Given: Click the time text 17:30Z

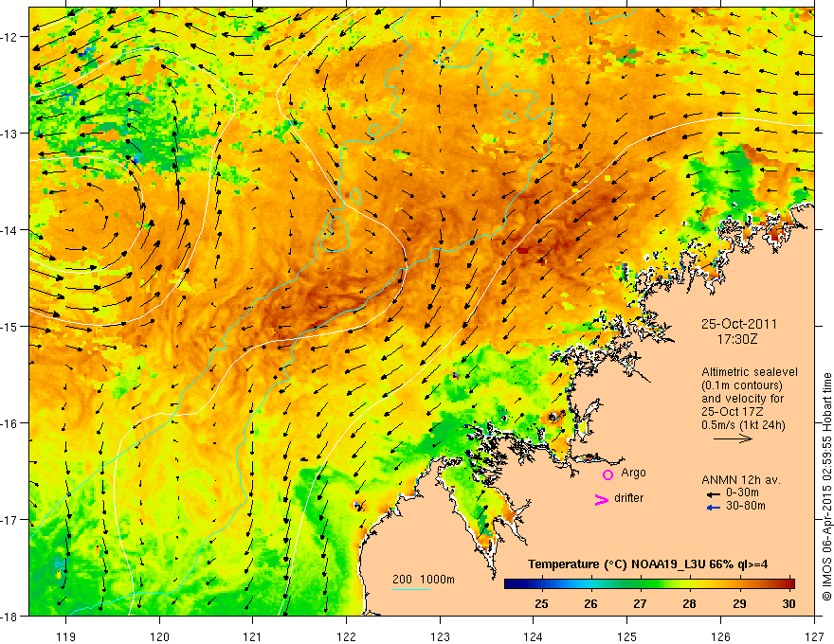Looking at the screenshot, I should click(x=737, y=339).
